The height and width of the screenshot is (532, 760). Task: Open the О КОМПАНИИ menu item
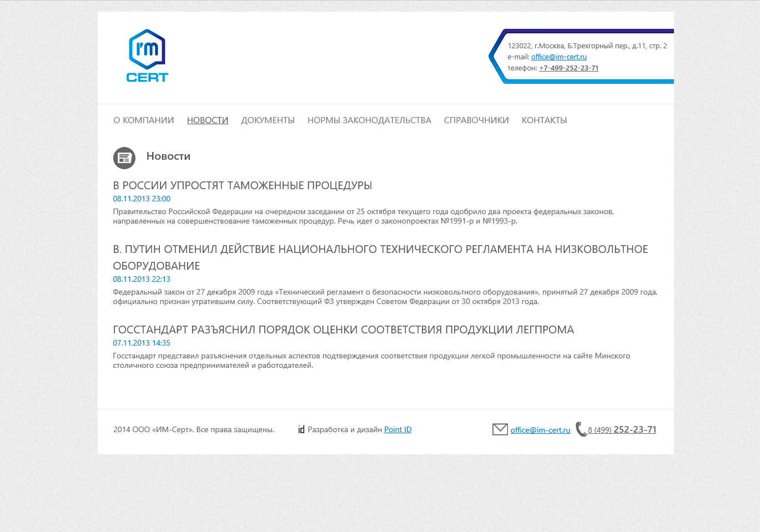coord(144,120)
